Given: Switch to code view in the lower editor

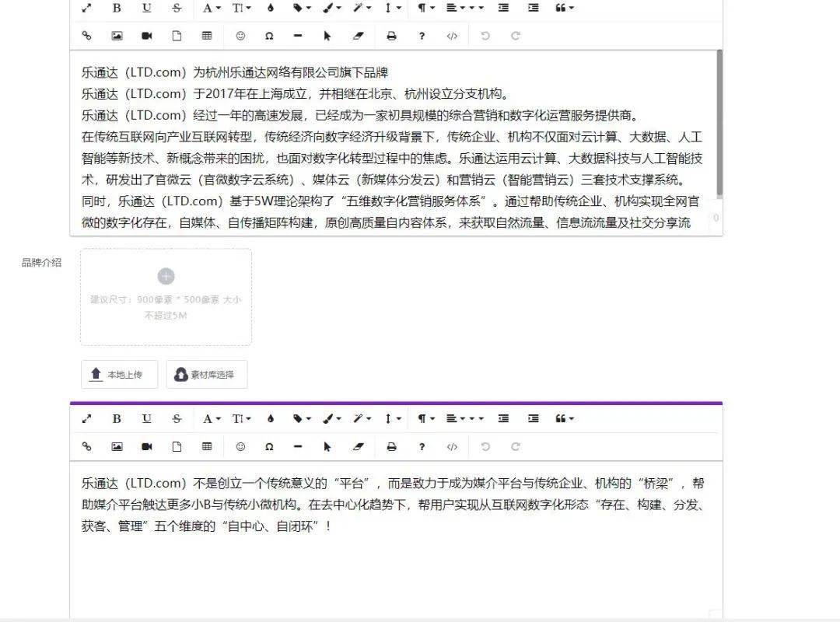Looking at the screenshot, I should [452, 447].
